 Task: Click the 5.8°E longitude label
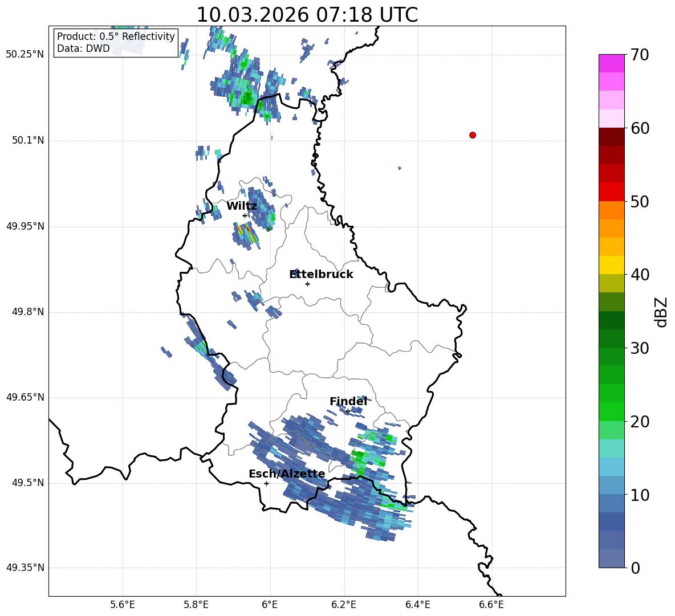[x=196, y=605]
